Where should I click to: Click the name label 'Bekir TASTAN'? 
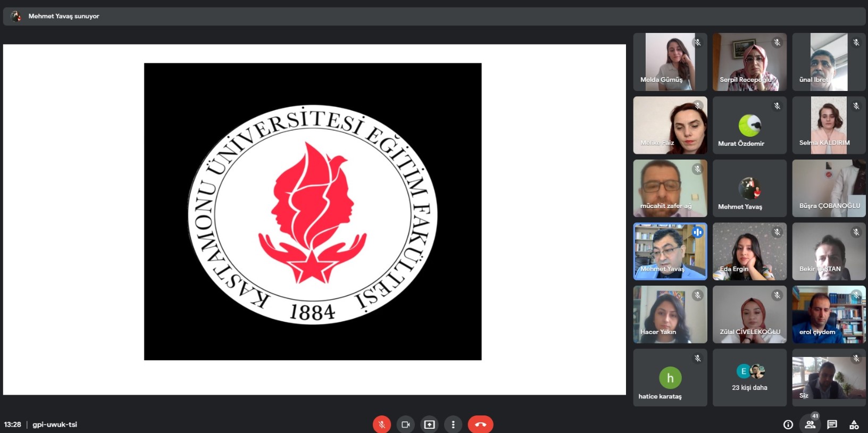[820, 269]
